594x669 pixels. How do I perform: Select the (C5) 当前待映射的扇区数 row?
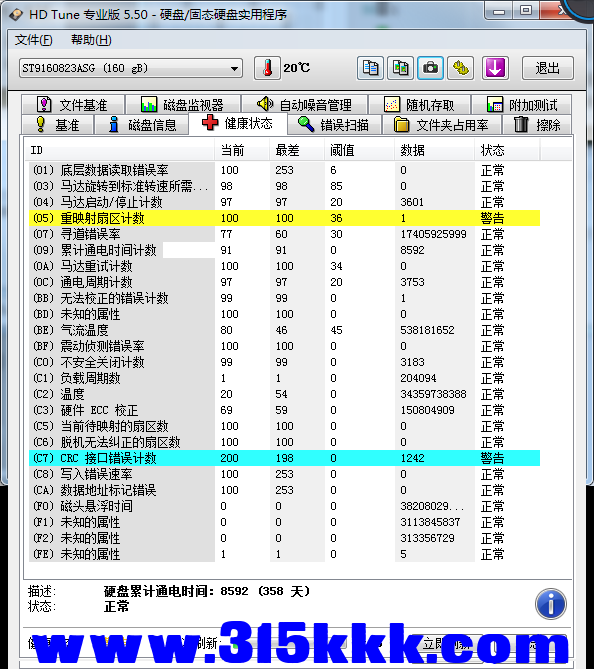(284, 426)
